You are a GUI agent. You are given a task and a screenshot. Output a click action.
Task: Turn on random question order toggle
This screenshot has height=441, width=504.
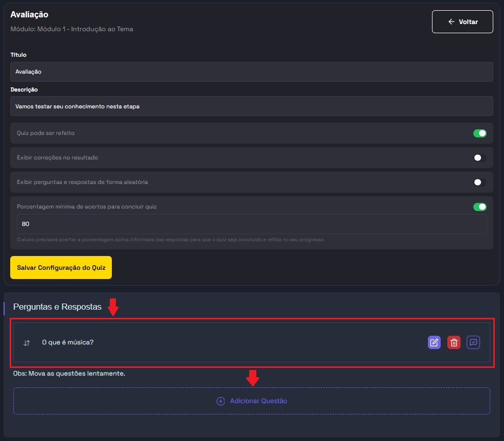(479, 182)
